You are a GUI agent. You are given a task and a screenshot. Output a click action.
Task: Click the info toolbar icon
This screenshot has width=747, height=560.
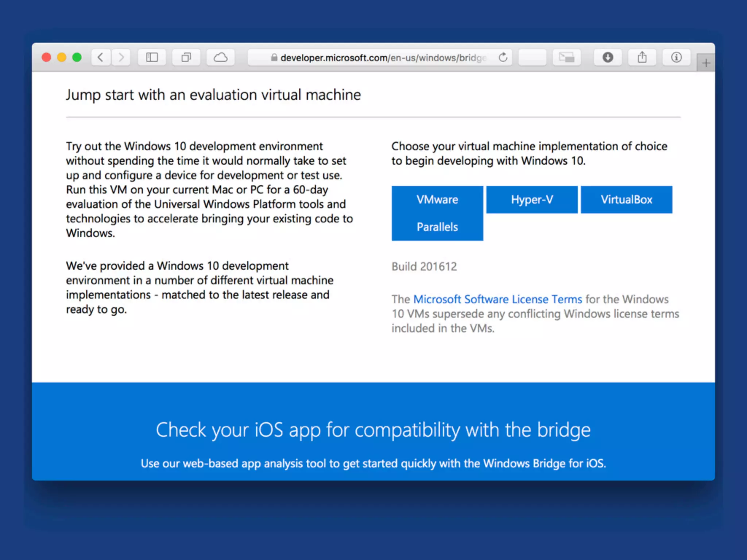[676, 57]
